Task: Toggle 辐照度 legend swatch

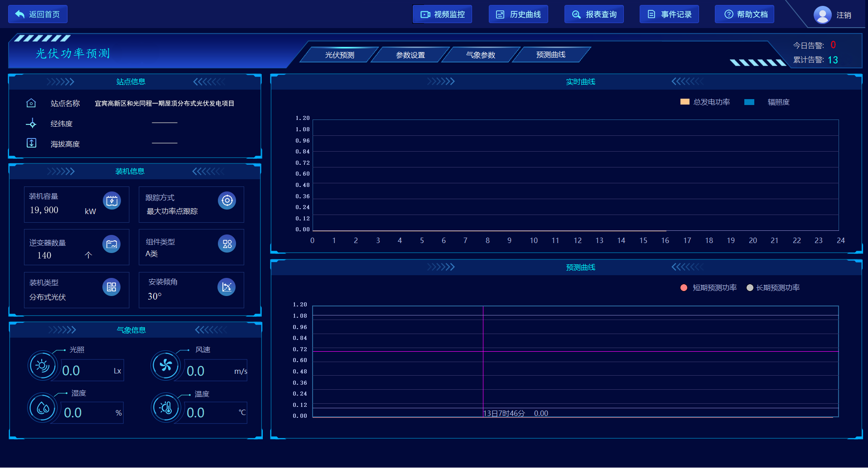Action: [x=749, y=102]
